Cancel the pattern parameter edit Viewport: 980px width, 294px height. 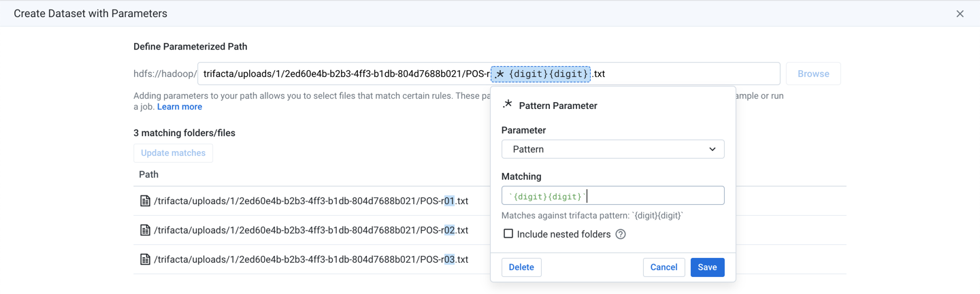tap(664, 267)
